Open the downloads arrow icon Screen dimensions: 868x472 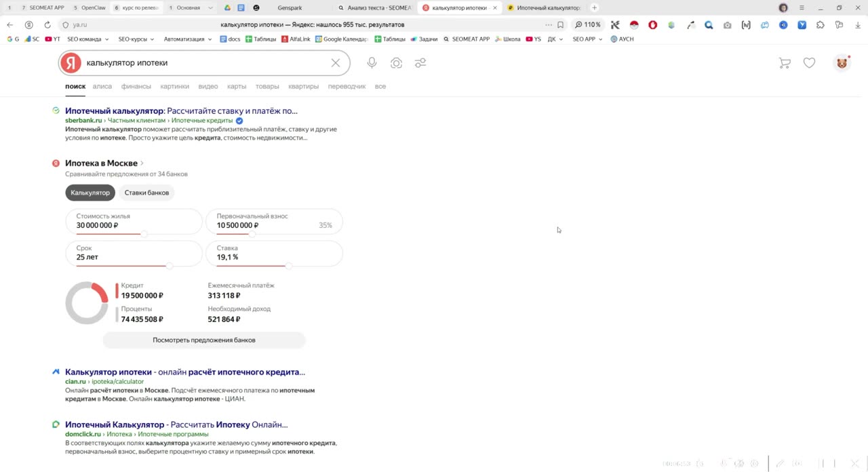tap(858, 25)
